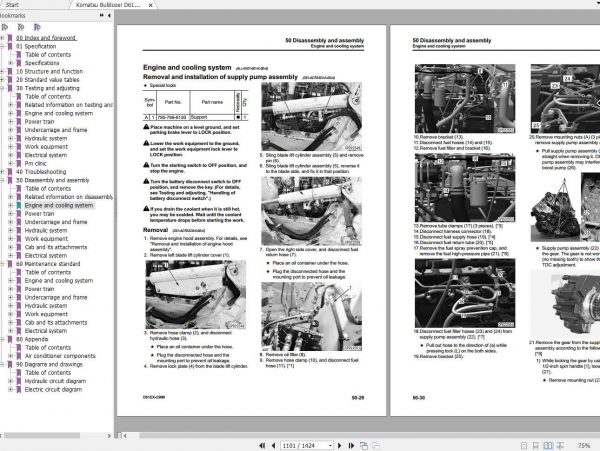Open Related information on testing bookmark
This screenshot has width=600, height=451.
(x=69, y=105)
